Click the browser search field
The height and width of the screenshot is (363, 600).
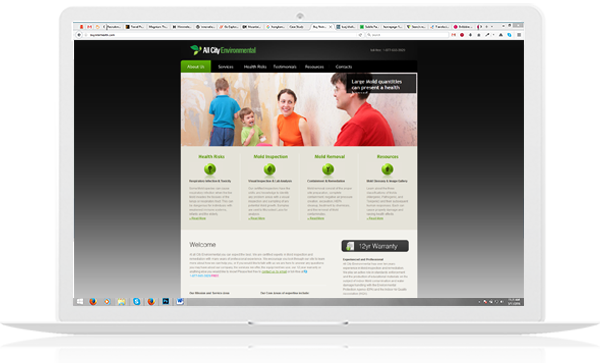pyautogui.click(x=408, y=35)
